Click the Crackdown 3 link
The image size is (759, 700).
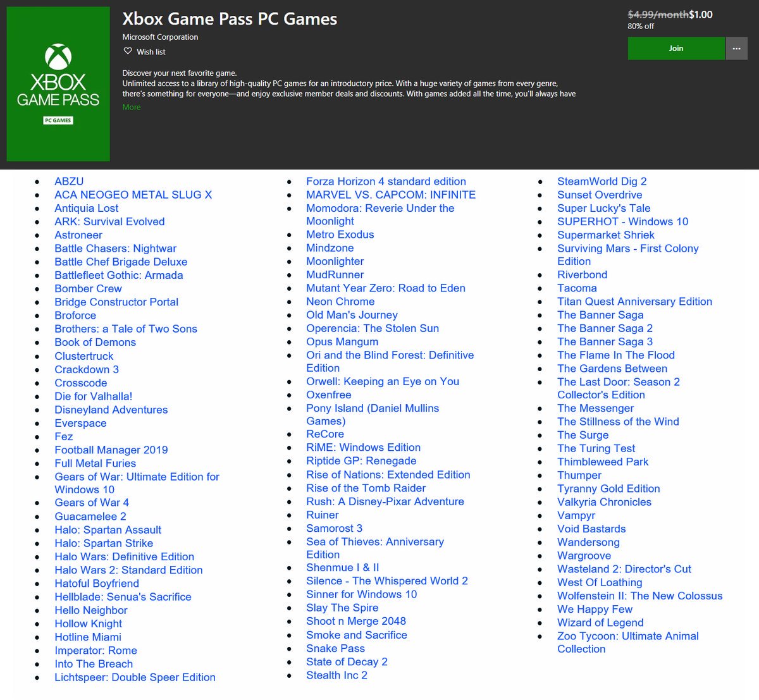(x=87, y=369)
